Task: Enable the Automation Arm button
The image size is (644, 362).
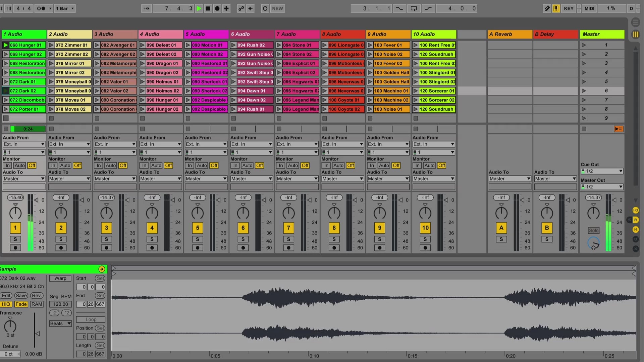Action: 241,8
